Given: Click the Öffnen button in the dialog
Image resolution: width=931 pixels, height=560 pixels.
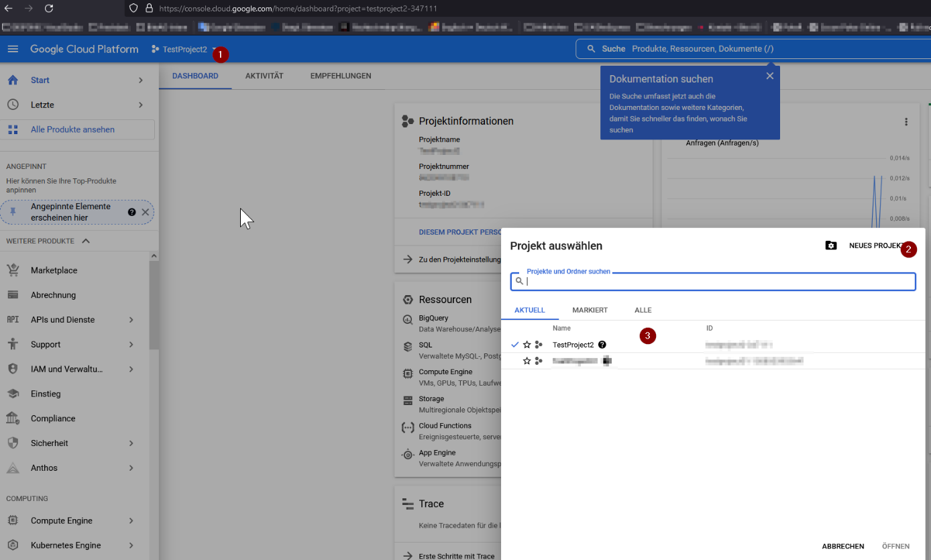Looking at the screenshot, I should [895, 546].
